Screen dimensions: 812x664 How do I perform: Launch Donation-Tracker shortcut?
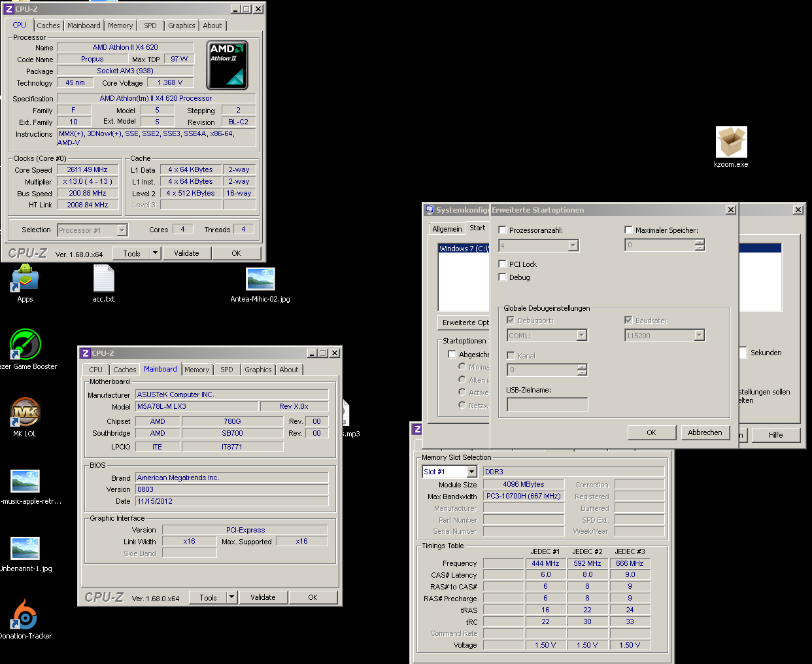pyautogui.click(x=25, y=614)
